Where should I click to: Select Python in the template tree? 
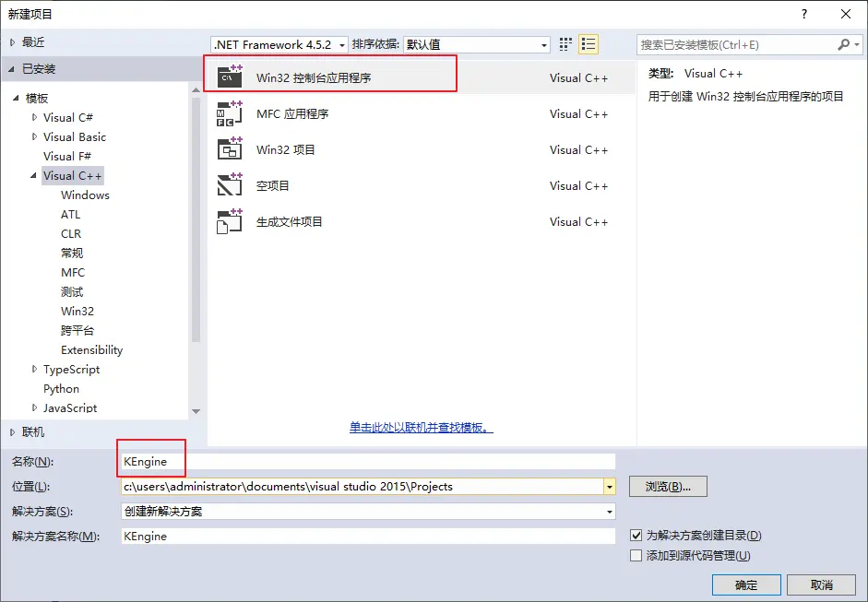(x=62, y=388)
